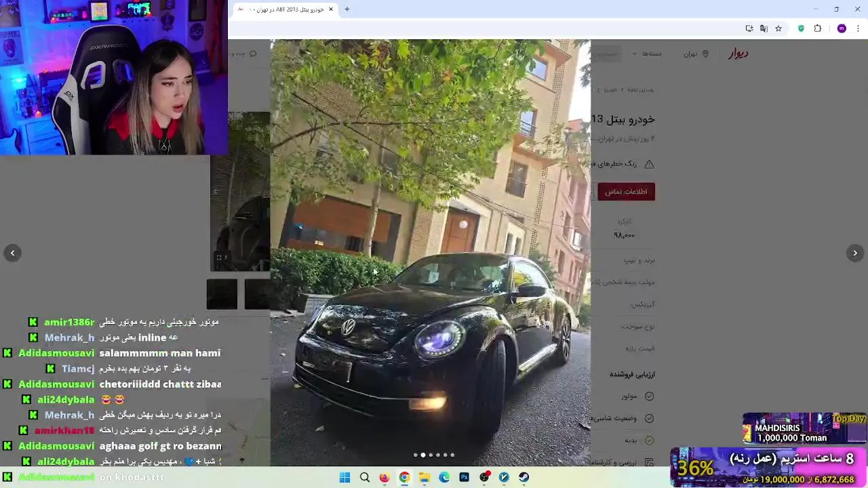This screenshot has width=868, height=488.
Task: Open the Chrome profile avatar
Action: [x=842, y=28]
